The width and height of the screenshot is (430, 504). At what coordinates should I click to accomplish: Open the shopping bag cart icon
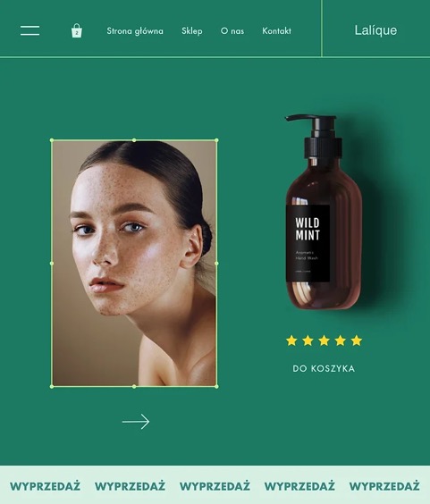(77, 30)
